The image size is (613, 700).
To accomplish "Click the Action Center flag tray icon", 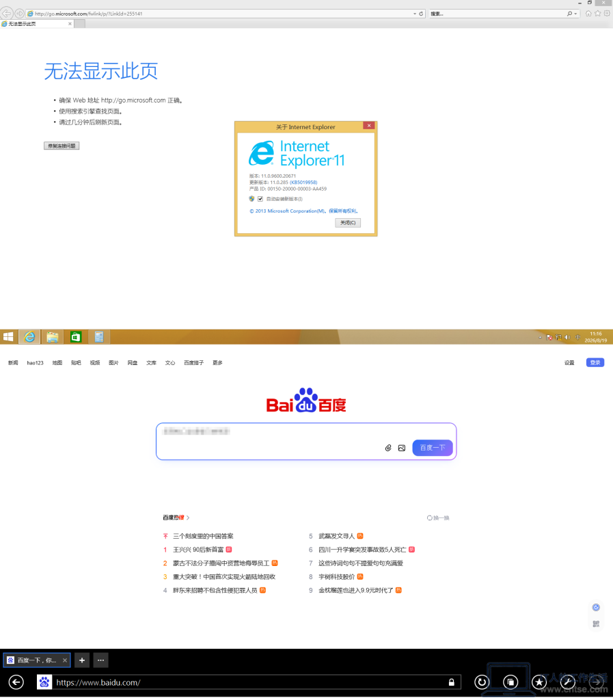I will point(549,338).
